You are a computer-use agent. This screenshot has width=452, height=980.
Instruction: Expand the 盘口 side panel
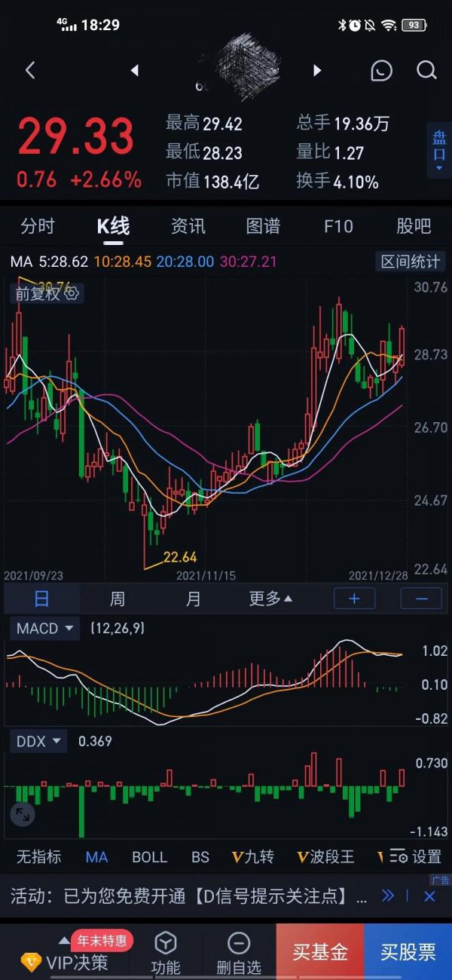point(439,149)
